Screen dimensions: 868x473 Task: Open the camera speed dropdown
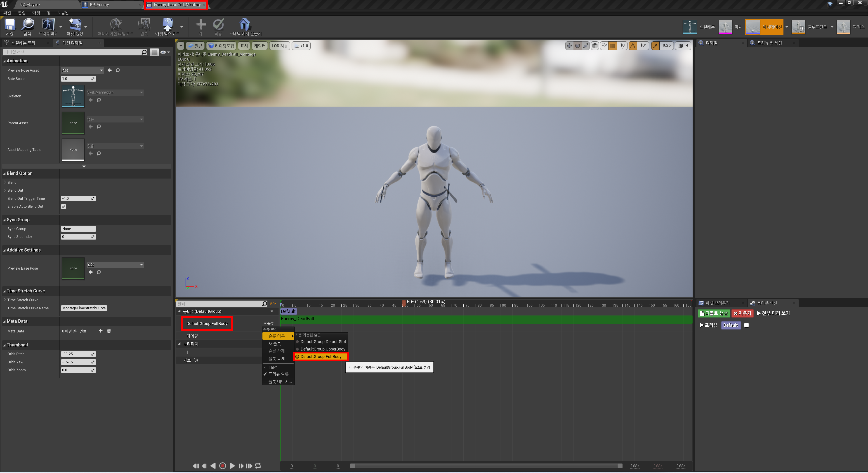click(x=683, y=46)
